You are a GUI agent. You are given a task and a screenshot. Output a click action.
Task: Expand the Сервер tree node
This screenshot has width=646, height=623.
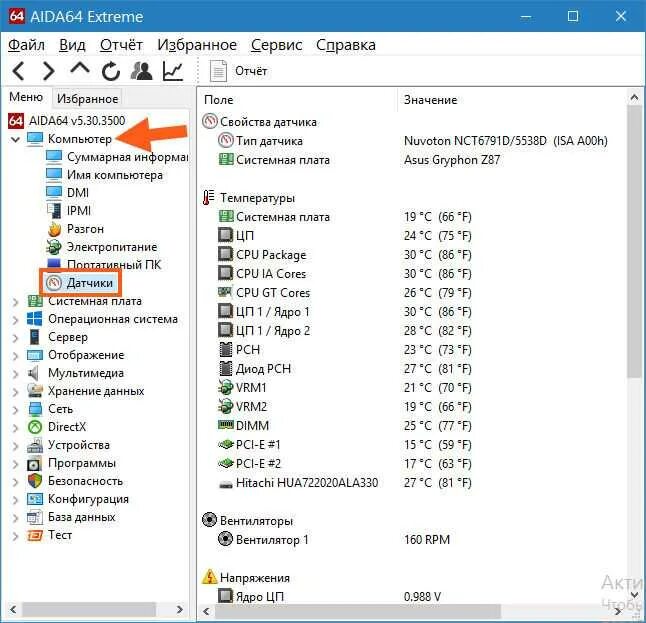15,338
